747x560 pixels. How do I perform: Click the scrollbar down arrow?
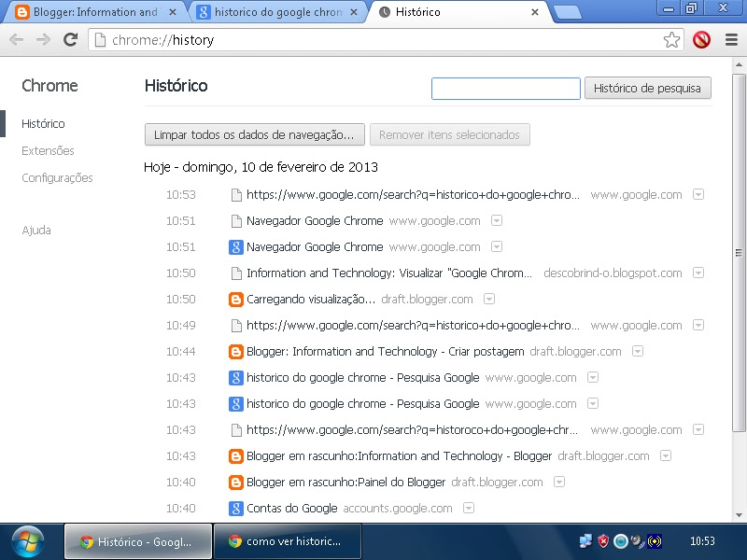pos(739,515)
